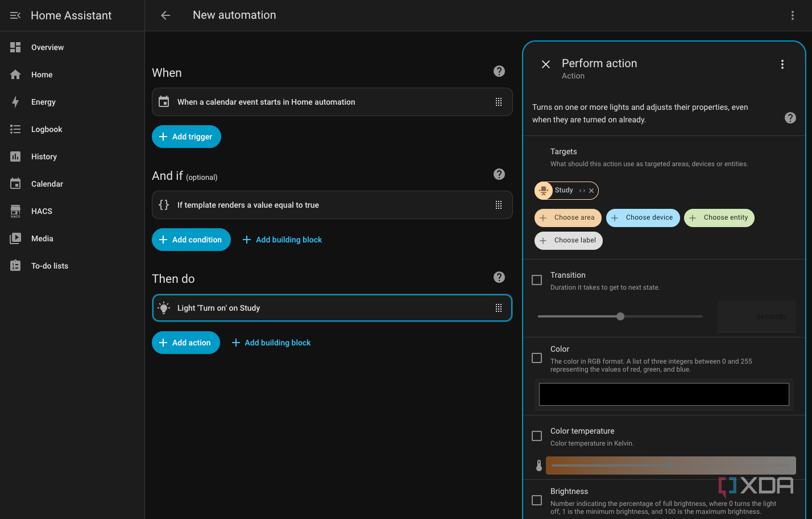Navigate to Energy in the sidebar
812x519 pixels.
(x=72, y=102)
